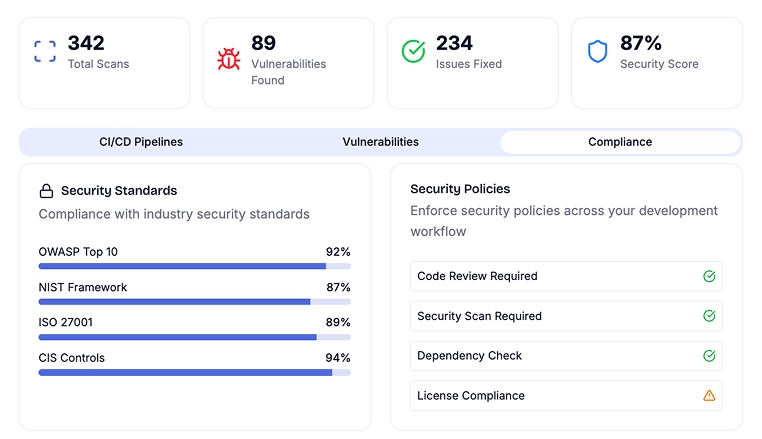Open the Vulnerabilities tab
This screenshot has height=439, width=762.
pos(380,142)
